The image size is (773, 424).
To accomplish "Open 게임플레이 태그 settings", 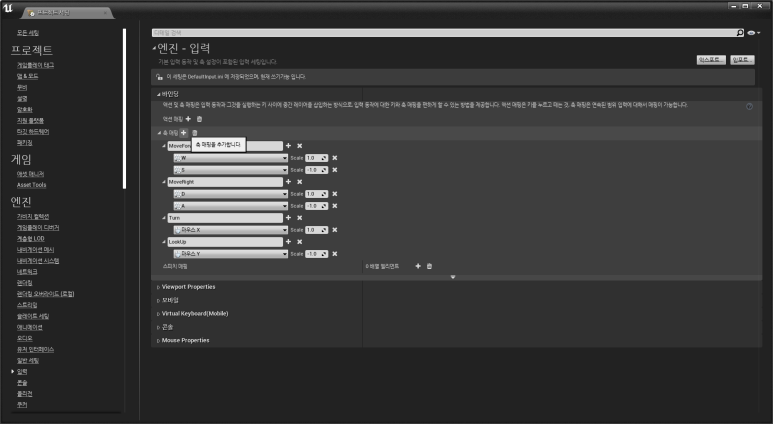I will tap(35, 65).
